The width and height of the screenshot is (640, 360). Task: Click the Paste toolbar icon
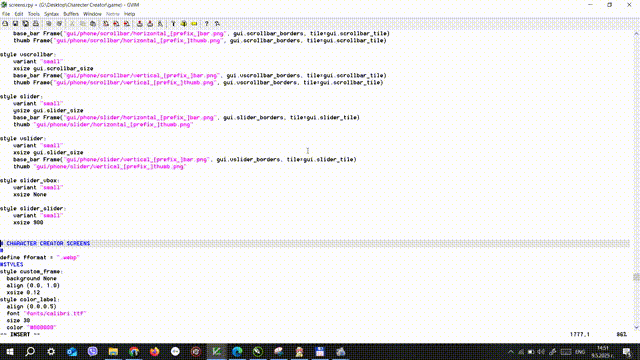pos(93,24)
